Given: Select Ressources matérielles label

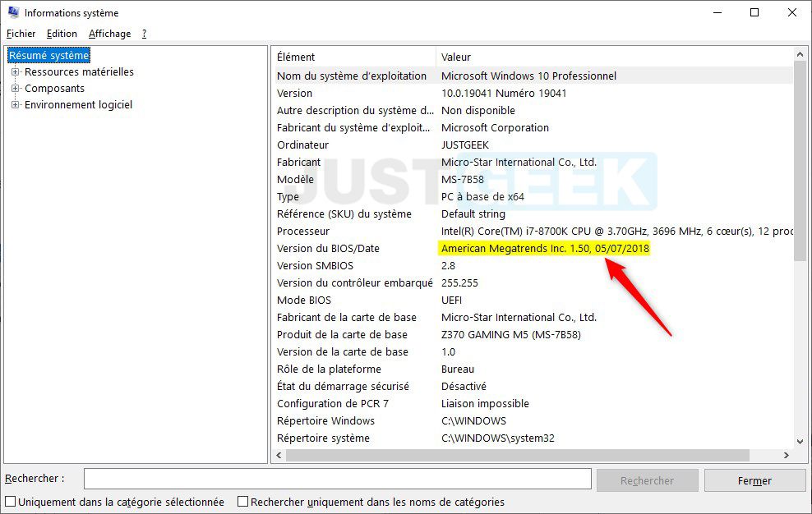Looking at the screenshot, I should point(79,72).
